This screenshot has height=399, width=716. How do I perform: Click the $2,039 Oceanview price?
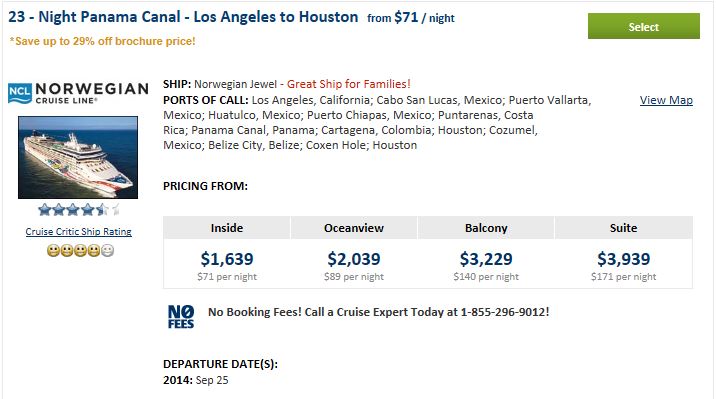353,259
